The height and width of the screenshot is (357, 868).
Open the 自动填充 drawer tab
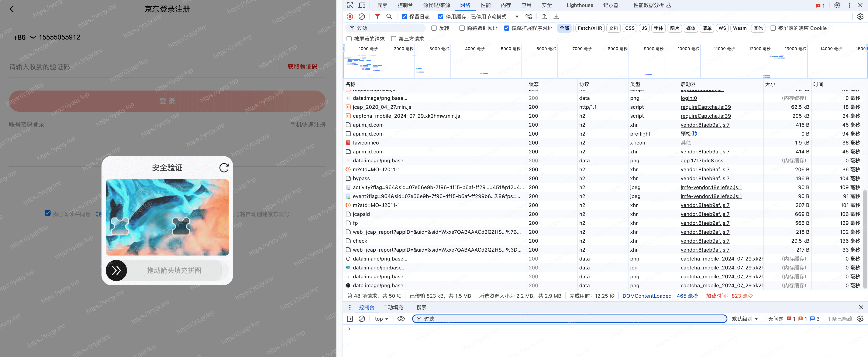(x=393, y=307)
